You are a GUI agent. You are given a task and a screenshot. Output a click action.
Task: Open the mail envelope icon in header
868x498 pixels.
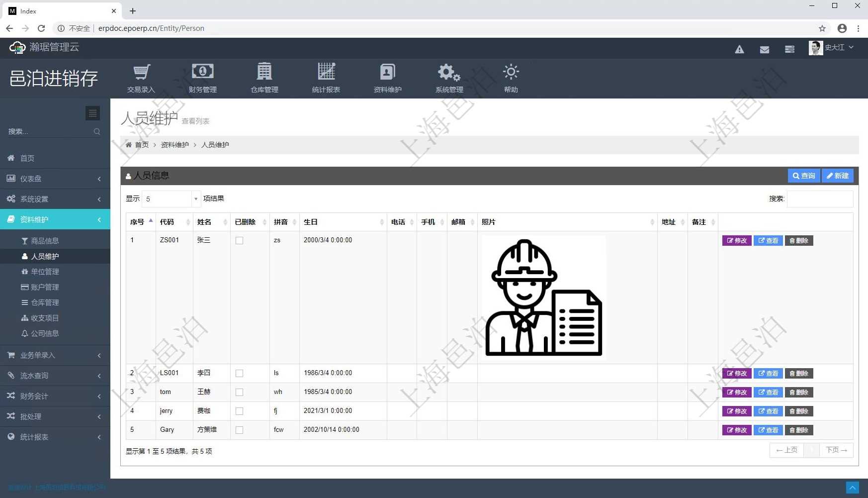[x=764, y=49]
